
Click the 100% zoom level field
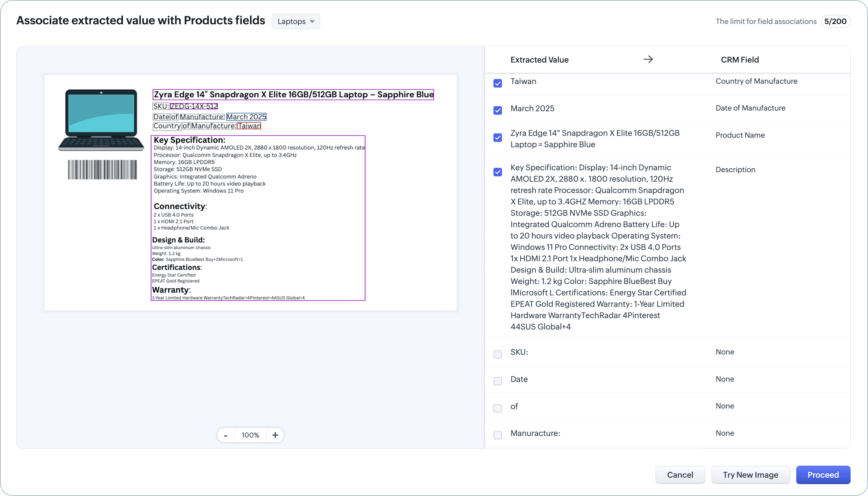(250, 435)
